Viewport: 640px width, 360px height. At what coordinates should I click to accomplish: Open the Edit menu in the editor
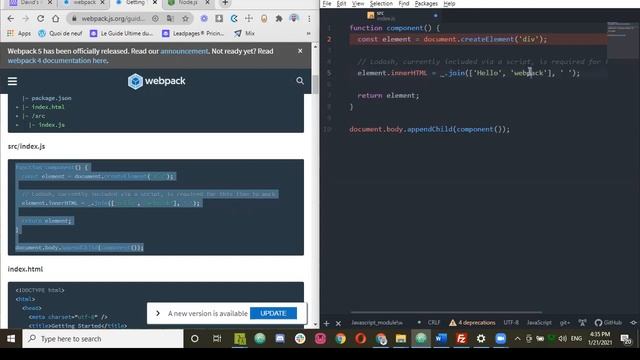point(341,4)
